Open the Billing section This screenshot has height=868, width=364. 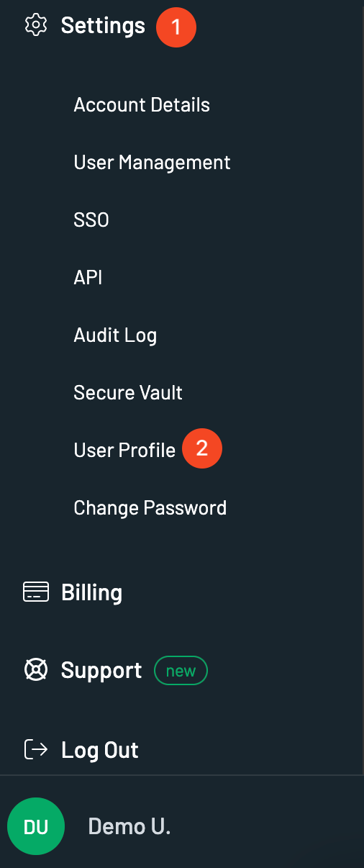(x=92, y=592)
